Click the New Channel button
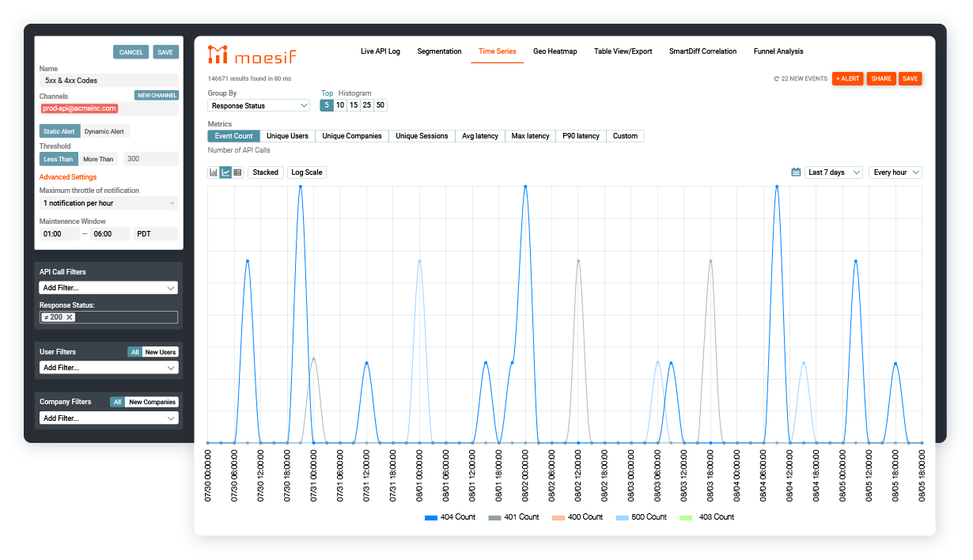This screenshot has width=973, height=560. (157, 96)
